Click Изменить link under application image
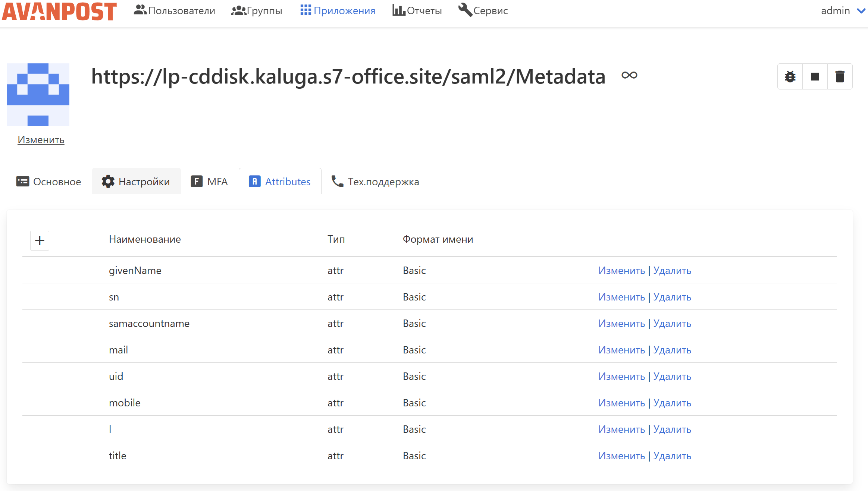The width and height of the screenshot is (868, 491). (x=41, y=140)
